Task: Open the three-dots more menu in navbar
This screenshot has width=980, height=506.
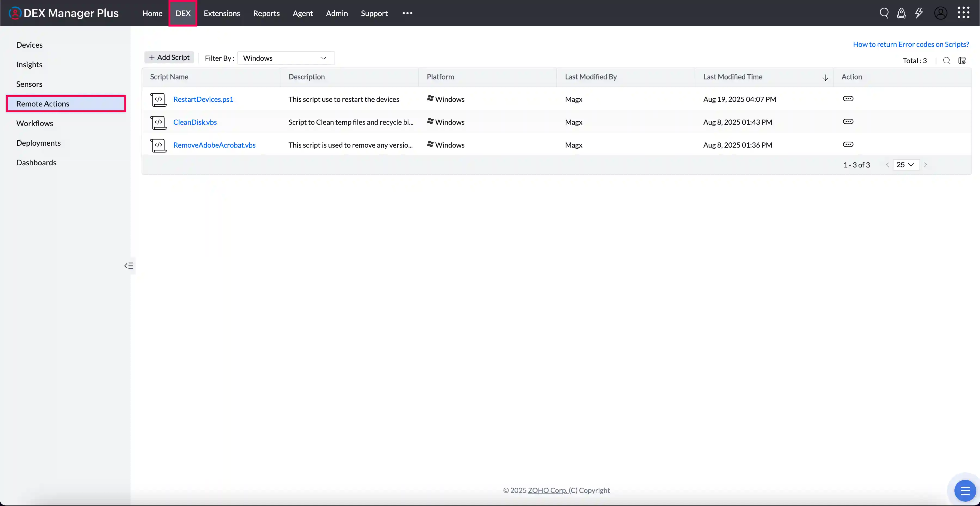Action: [x=407, y=13]
